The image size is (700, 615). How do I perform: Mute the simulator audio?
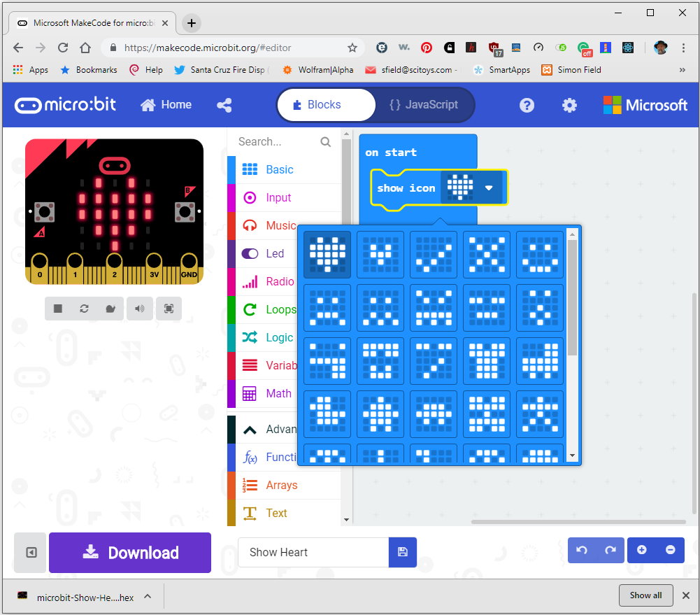140,309
